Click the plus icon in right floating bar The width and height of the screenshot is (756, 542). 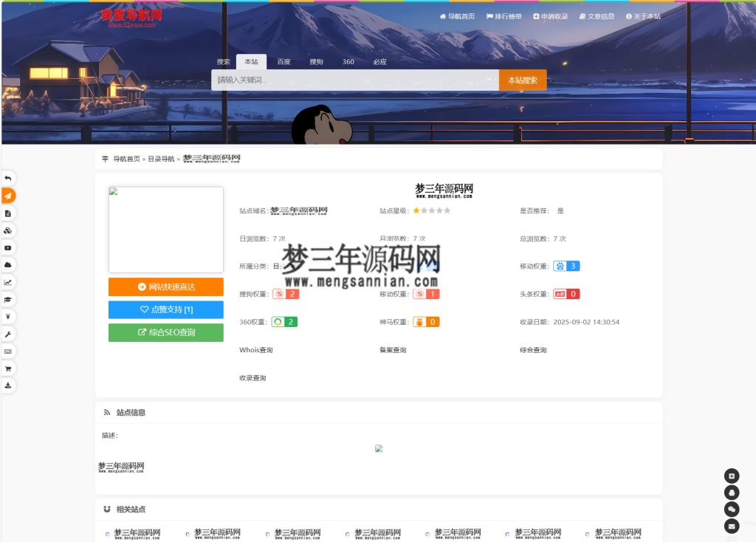pyautogui.click(x=731, y=476)
